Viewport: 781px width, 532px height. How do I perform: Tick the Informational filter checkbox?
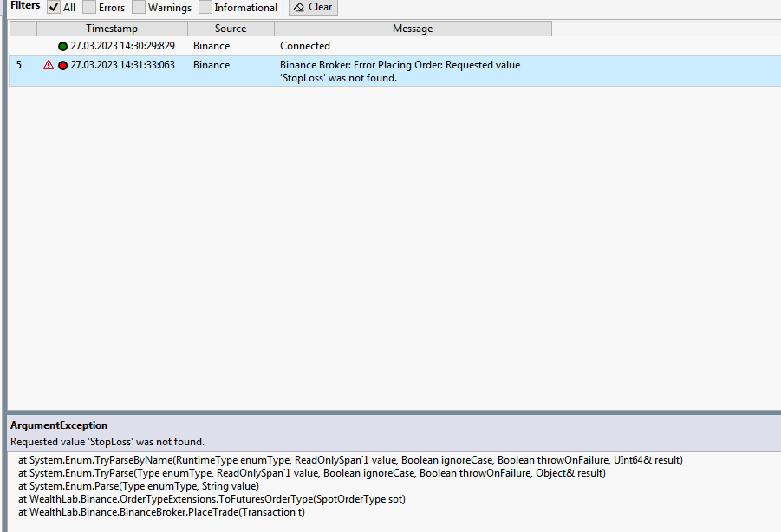[205, 8]
